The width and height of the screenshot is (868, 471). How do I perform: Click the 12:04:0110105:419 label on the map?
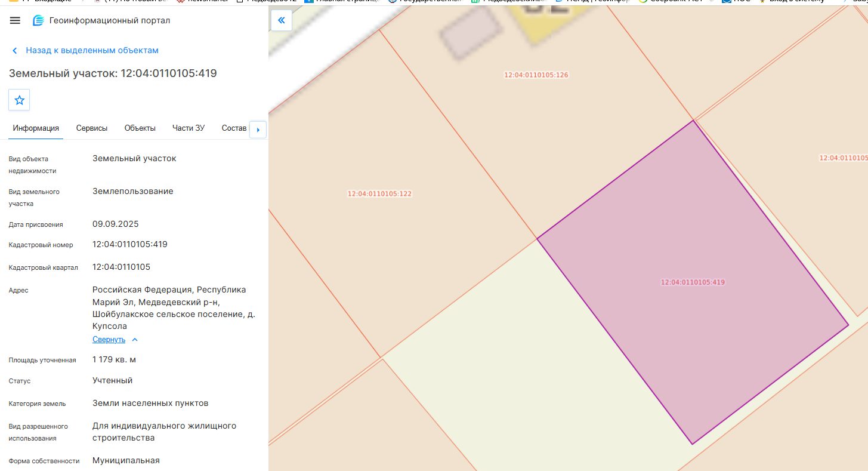693,282
